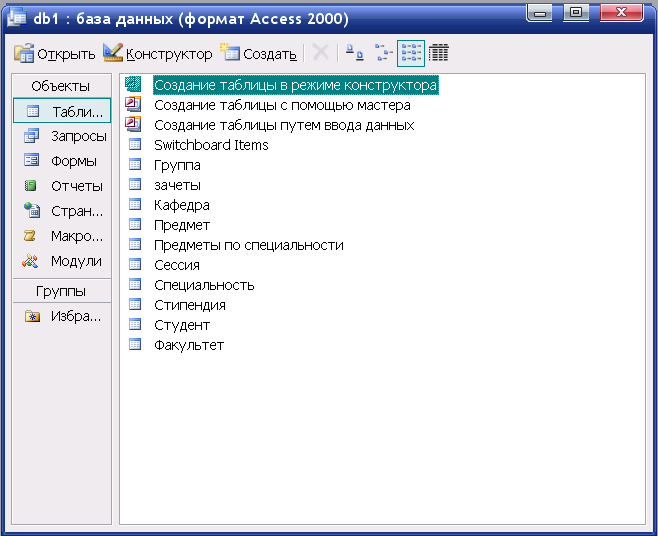Maximize the db1 database window
Viewport: 658px width, 536px height.
[576, 13]
